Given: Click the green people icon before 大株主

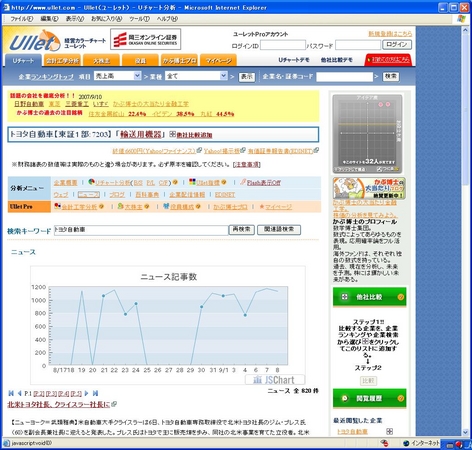Looking at the screenshot, I should point(120,206).
